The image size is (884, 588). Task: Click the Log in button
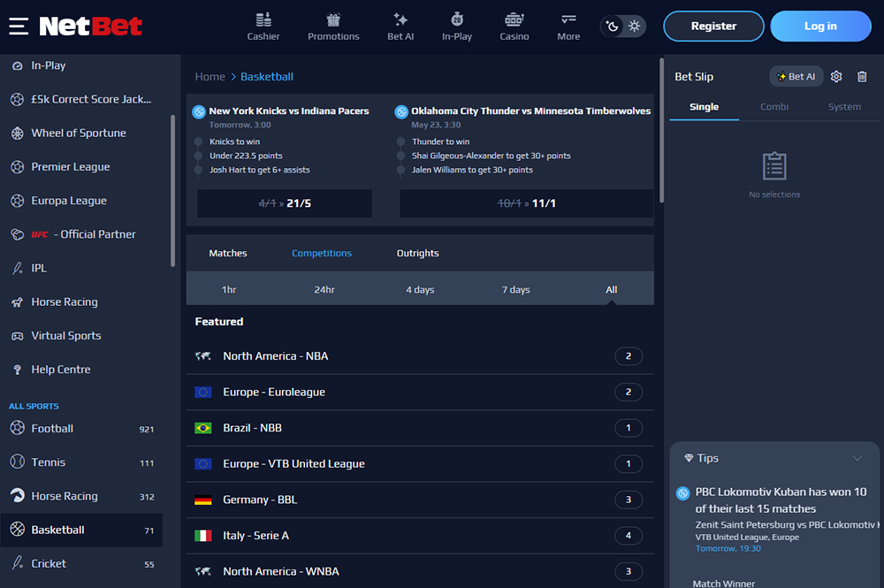click(820, 26)
